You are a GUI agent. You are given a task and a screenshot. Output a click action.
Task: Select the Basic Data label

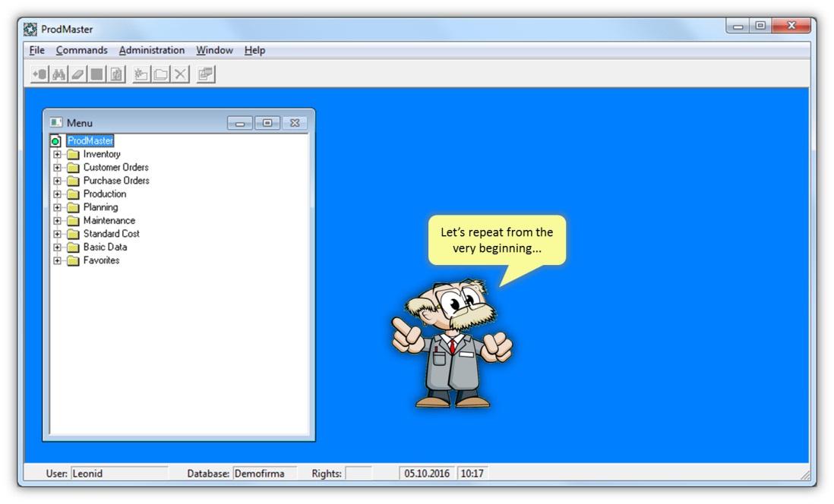(106, 247)
